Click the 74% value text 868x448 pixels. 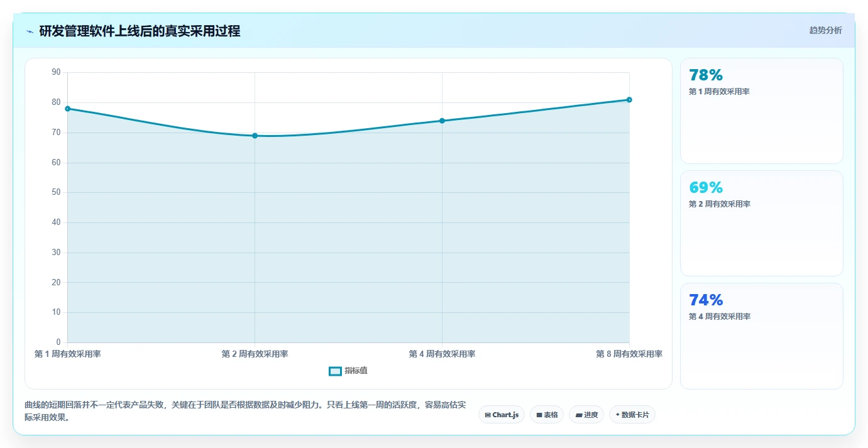[x=706, y=300]
